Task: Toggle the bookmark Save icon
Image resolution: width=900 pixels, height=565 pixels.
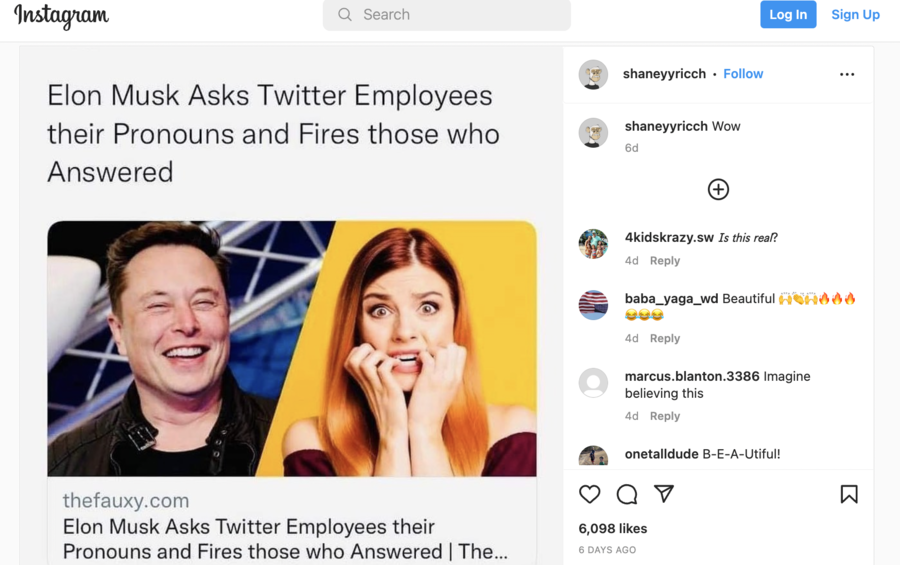Action: pyautogui.click(x=849, y=494)
